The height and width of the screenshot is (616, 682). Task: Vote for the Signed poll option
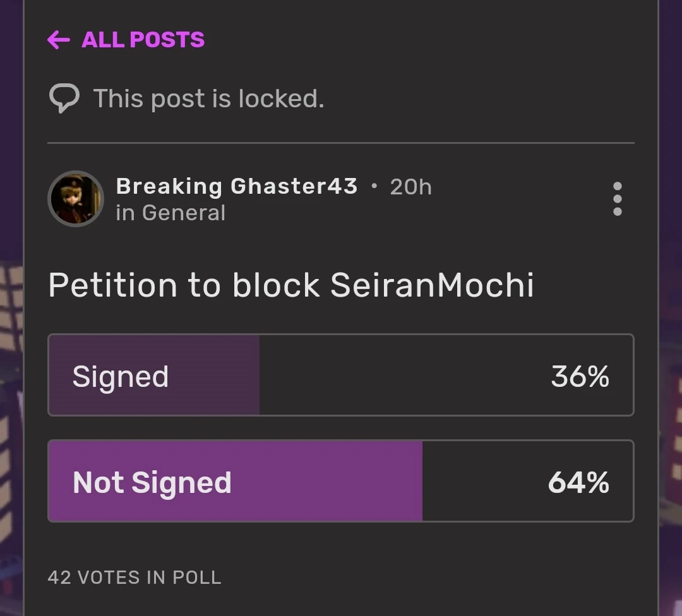pyautogui.click(x=341, y=375)
